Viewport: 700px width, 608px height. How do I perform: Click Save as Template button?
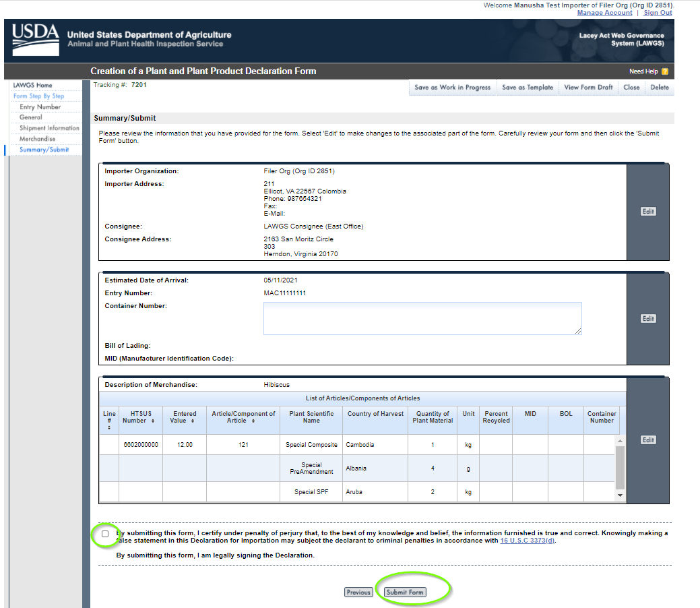point(528,88)
